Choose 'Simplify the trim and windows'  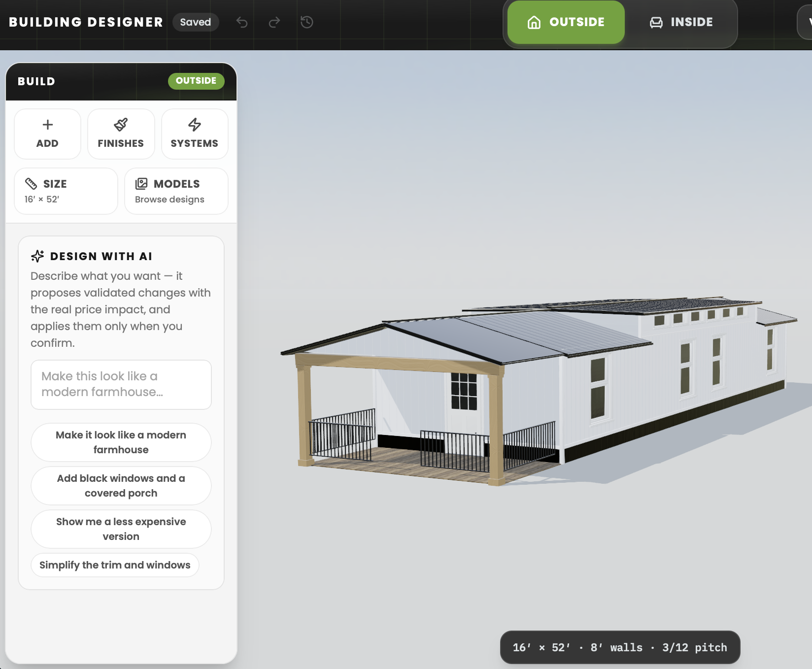click(115, 565)
